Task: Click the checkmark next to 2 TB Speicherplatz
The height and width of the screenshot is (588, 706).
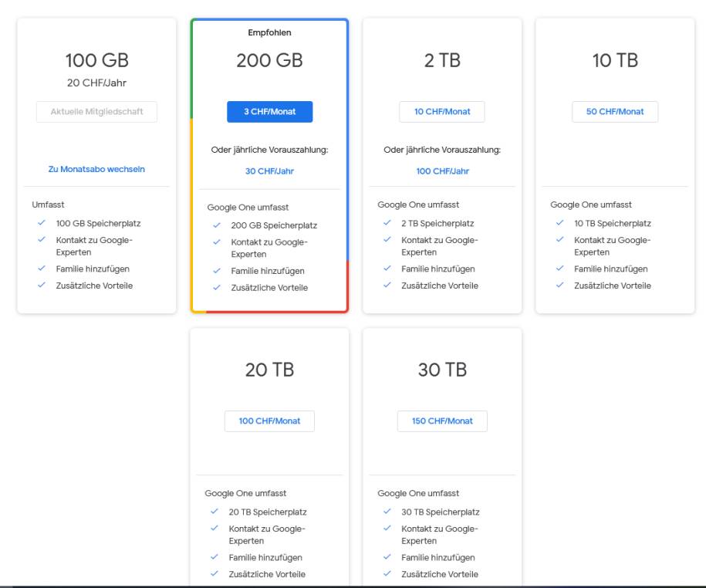Action: 387,223
